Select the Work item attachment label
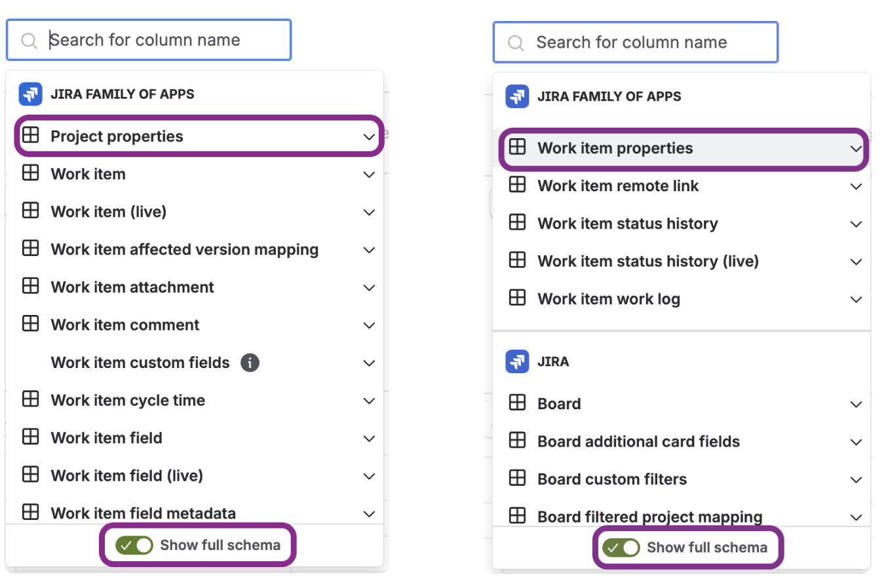The height and width of the screenshot is (588, 886). point(132,287)
